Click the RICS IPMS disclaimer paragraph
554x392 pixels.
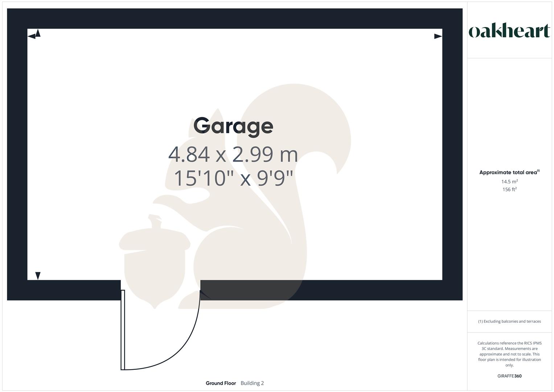click(509, 354)
